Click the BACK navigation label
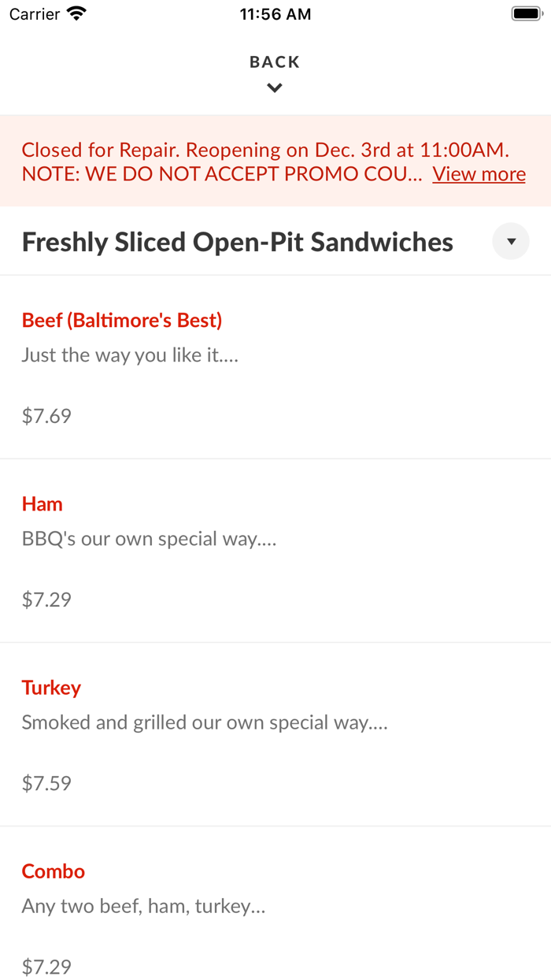551x980 pixels. click(x=275, y=61)
